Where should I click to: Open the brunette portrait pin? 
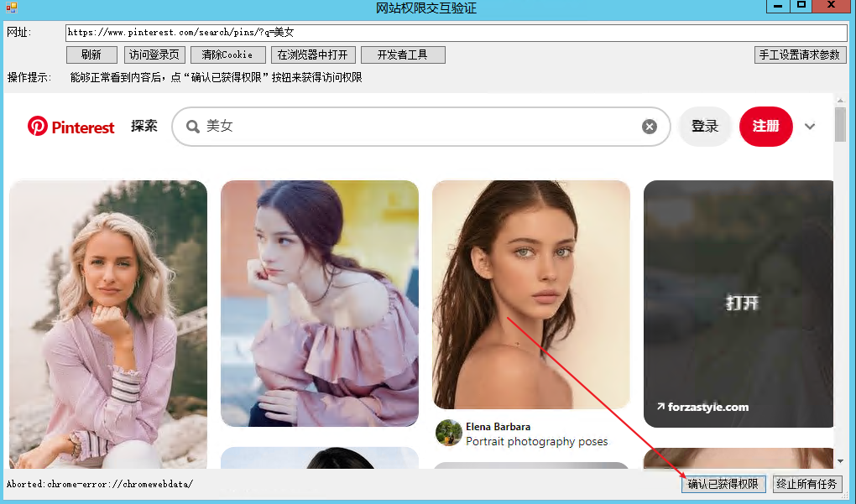[x=530, y=294]
